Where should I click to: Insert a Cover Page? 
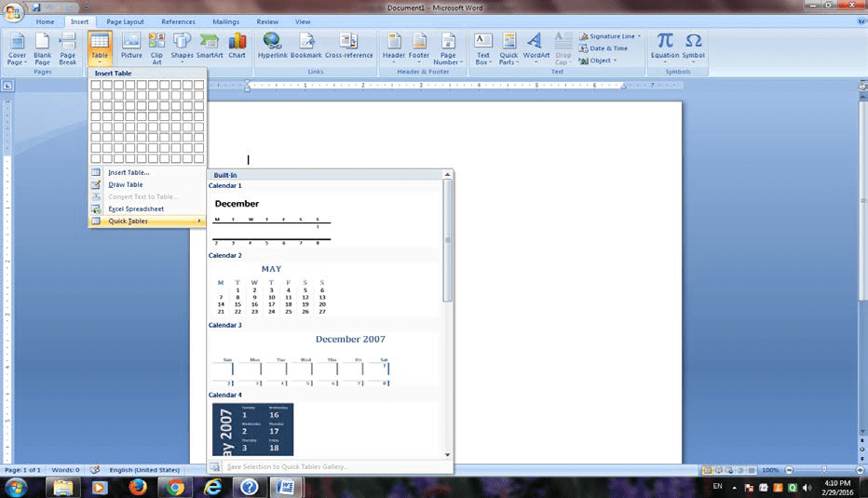(17, 48)
